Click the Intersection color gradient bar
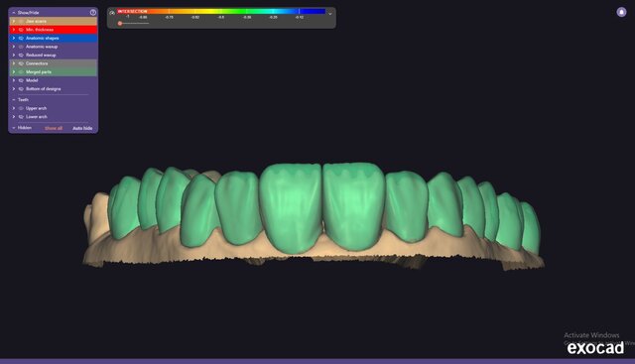Screen dimensions: 635x364 tap(221, 11)
